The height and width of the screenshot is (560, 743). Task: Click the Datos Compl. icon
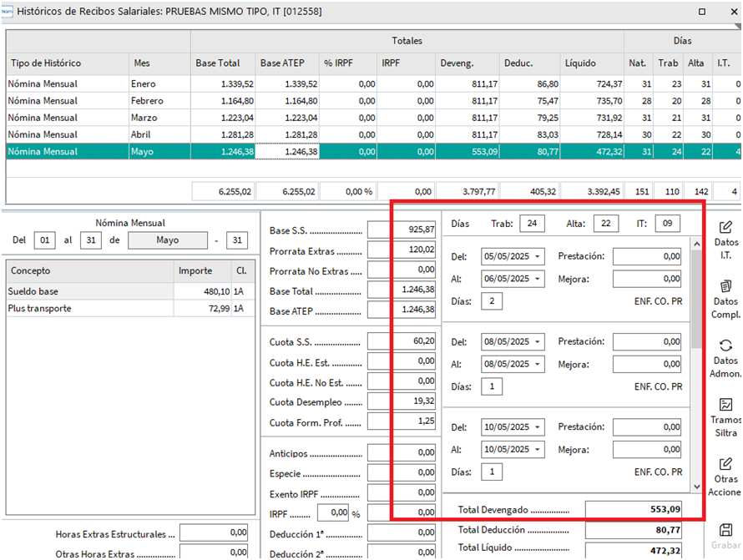[x=725, y=286]
